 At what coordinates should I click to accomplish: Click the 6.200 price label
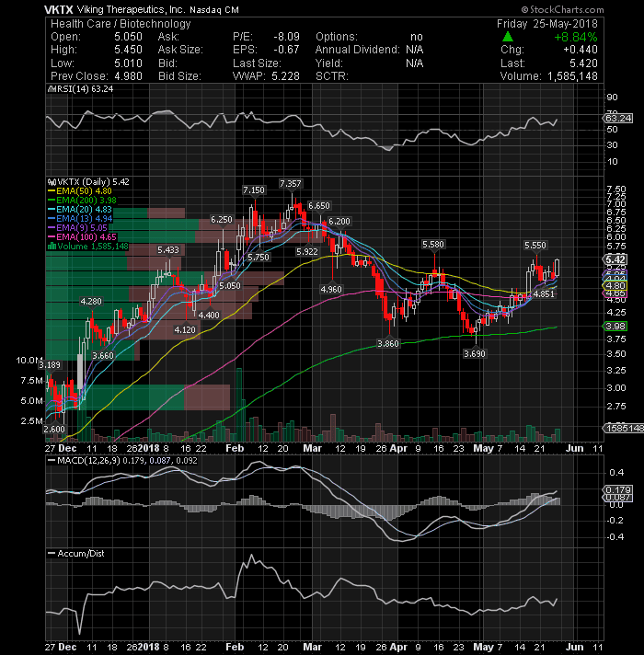coord(339,222)
